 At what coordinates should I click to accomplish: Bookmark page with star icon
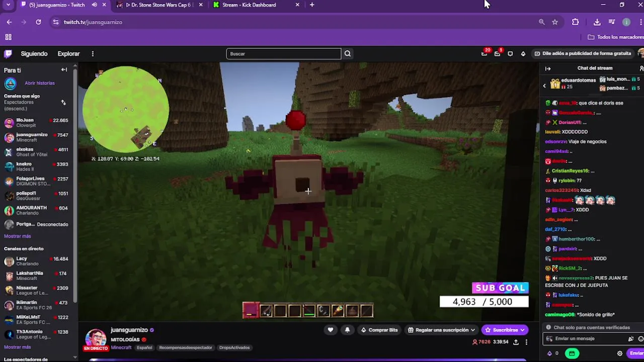[555, 22]
